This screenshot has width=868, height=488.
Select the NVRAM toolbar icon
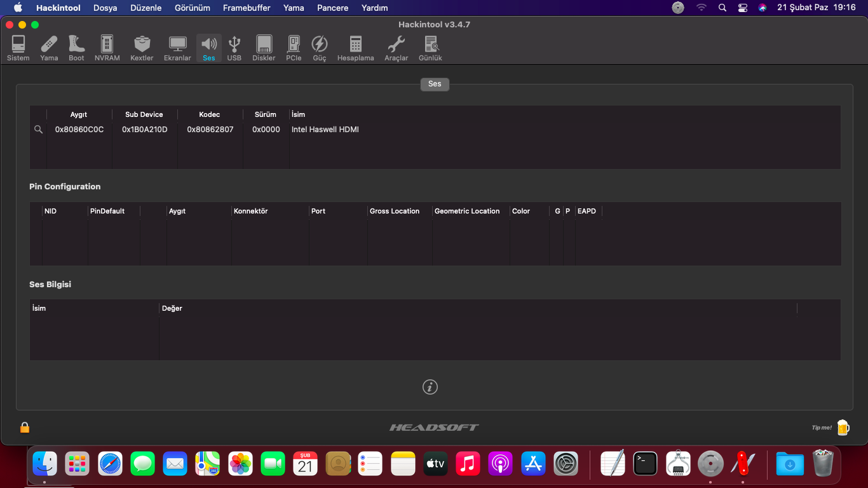click(x=107, y=48)
